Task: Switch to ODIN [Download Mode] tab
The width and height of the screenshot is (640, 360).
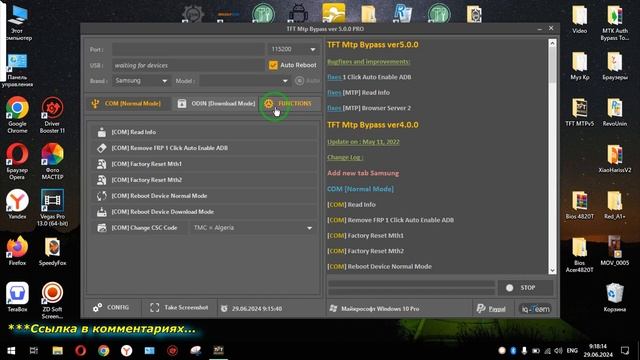Action: pos(216,104)
